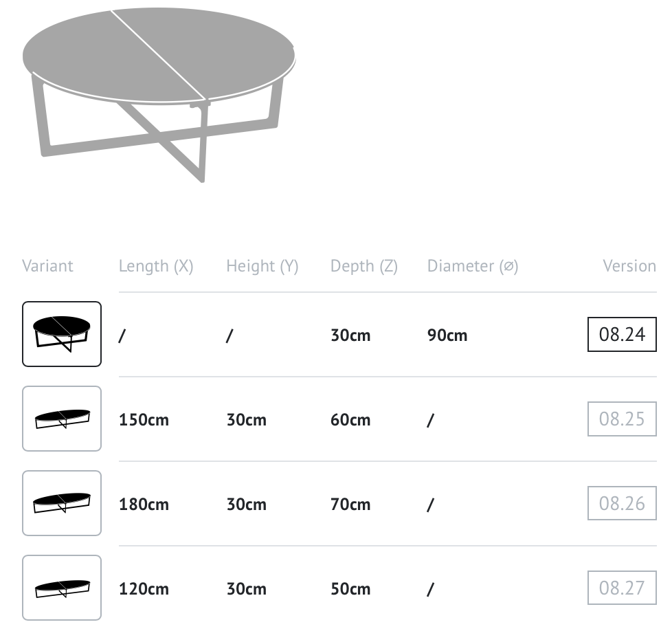Click the 180cm length value
The height and width of the screenshot is (631, 672).
click(144, 504)
